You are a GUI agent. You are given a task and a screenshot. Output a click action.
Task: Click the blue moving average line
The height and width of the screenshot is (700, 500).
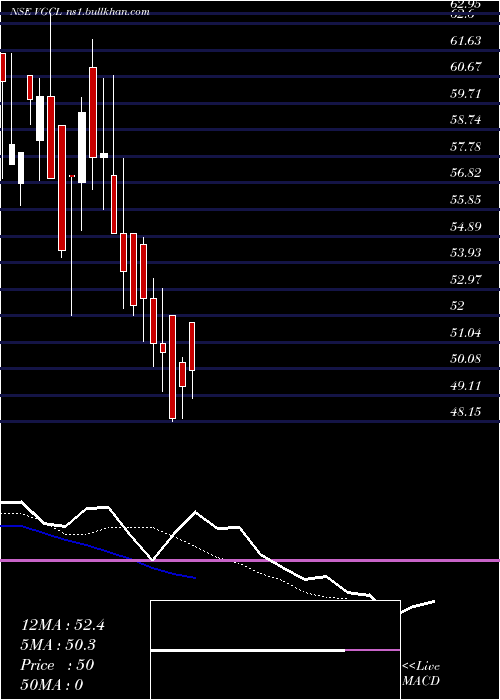(98, 551)
